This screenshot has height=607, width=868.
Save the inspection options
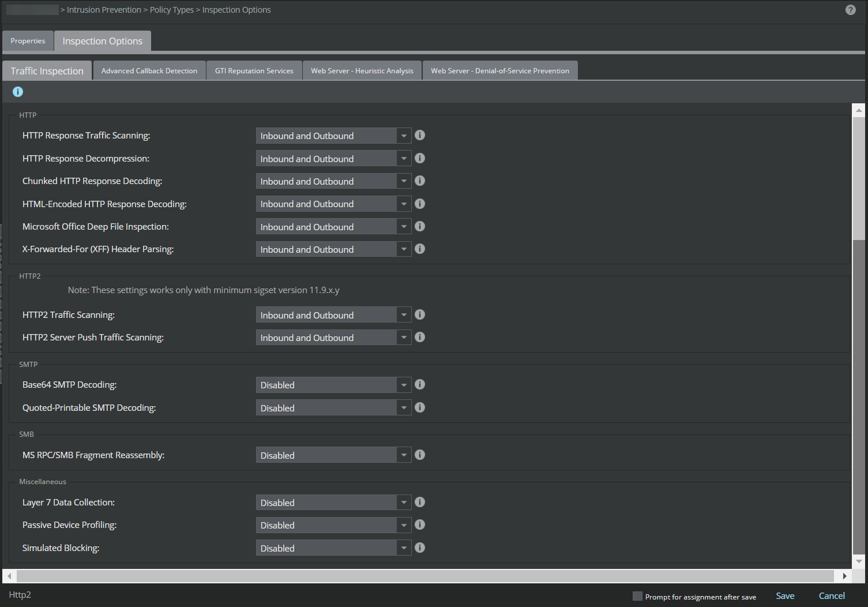click(x=785, y=596)
